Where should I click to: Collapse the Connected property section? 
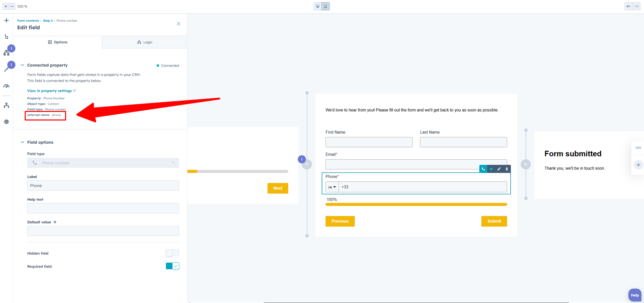point(22,65)
